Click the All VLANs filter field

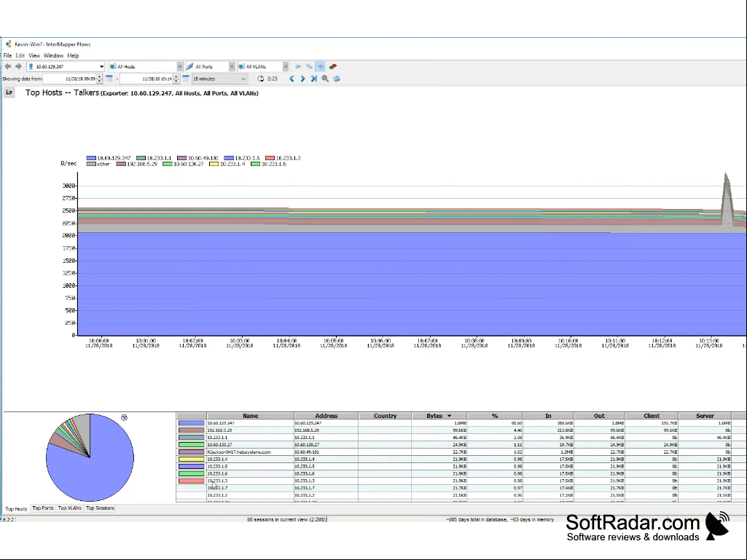pyautogui.click(x=260, y=67)
